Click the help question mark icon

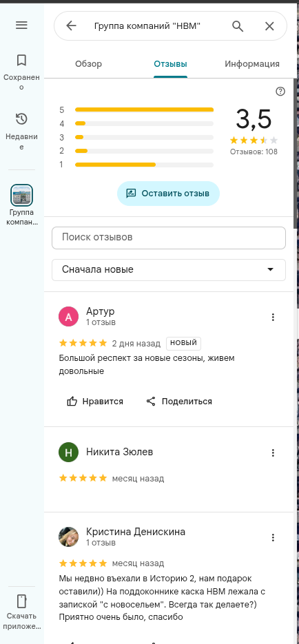pyautogui.click(x=280, y=91)
